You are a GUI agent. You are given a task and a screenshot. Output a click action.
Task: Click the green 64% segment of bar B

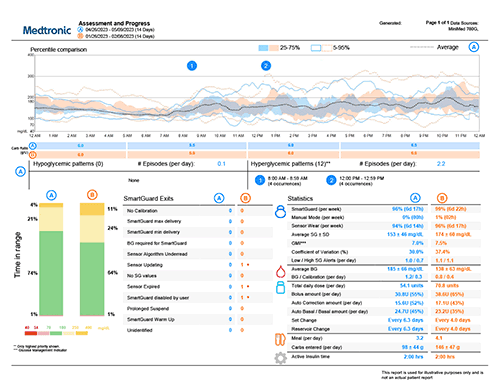tap(92, 278)
